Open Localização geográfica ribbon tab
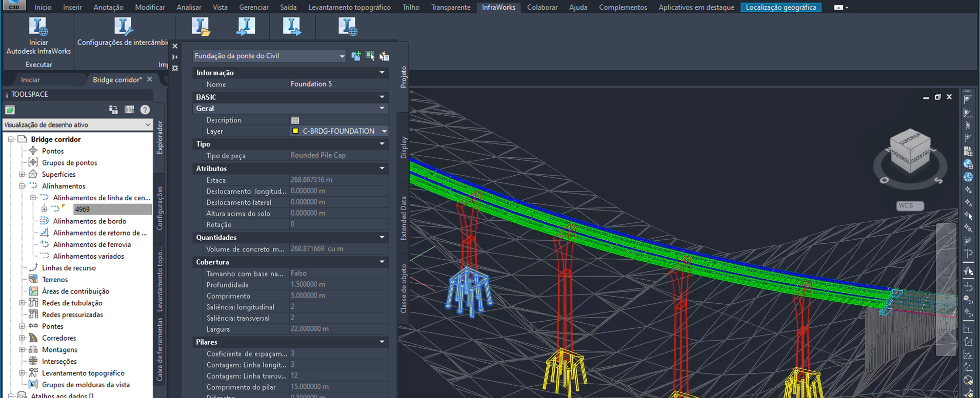980x398 pixels. pyautogui.click(x=781, y=7)
